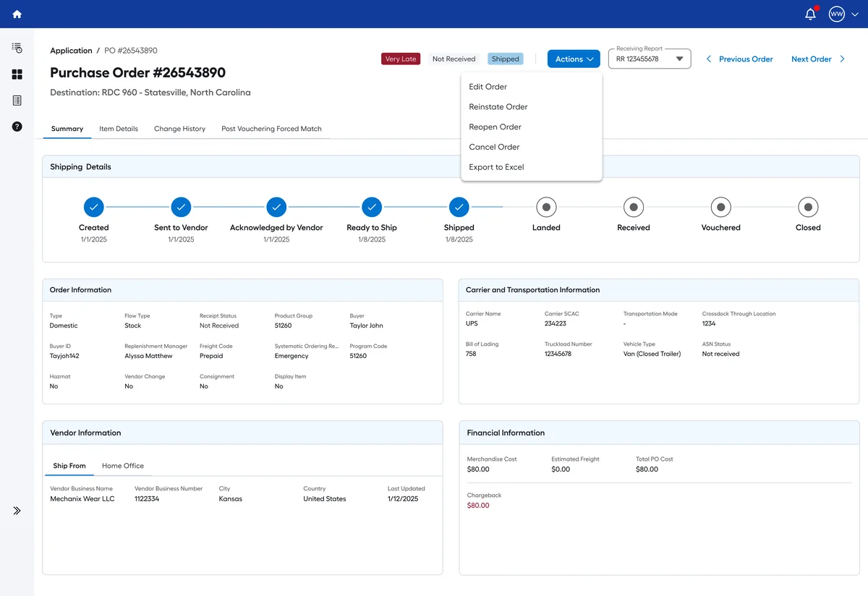868x596 pixels.
Task: Click the Created step checkmark
Action: (93, 208)
